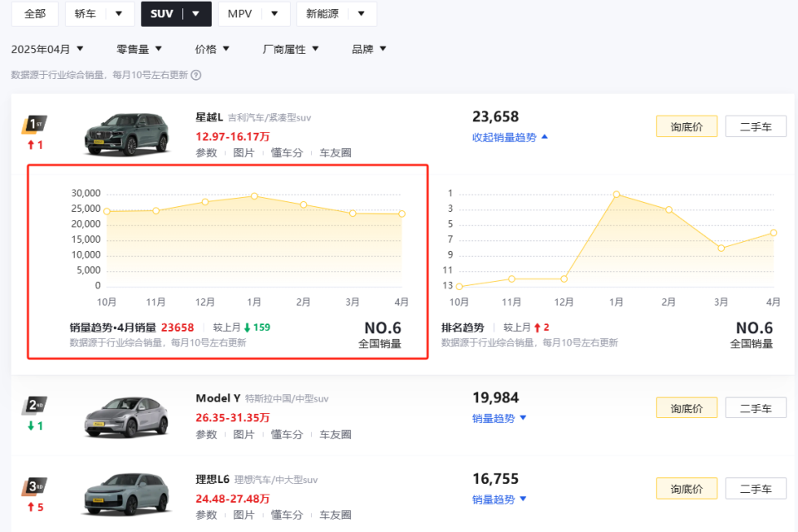This screenshot has width=798, height=532.
Task: Open 懂车分 for Model Y
Action: pyautogui.click(x=287, y=434)
